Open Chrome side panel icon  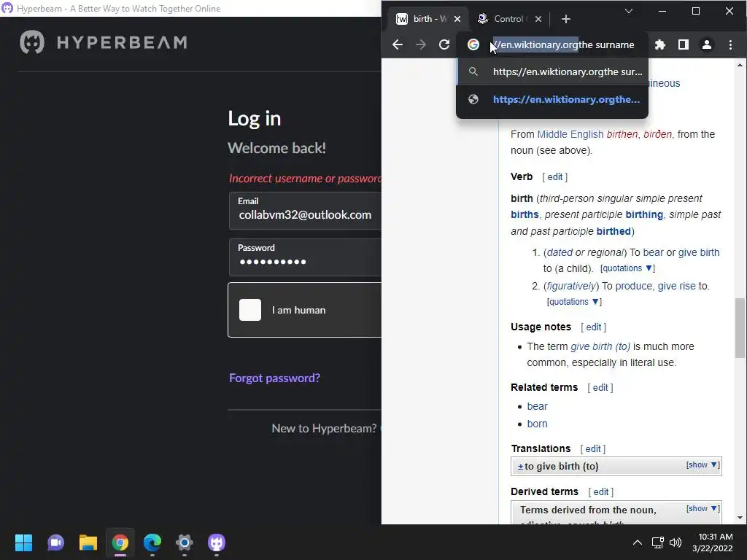683,44
